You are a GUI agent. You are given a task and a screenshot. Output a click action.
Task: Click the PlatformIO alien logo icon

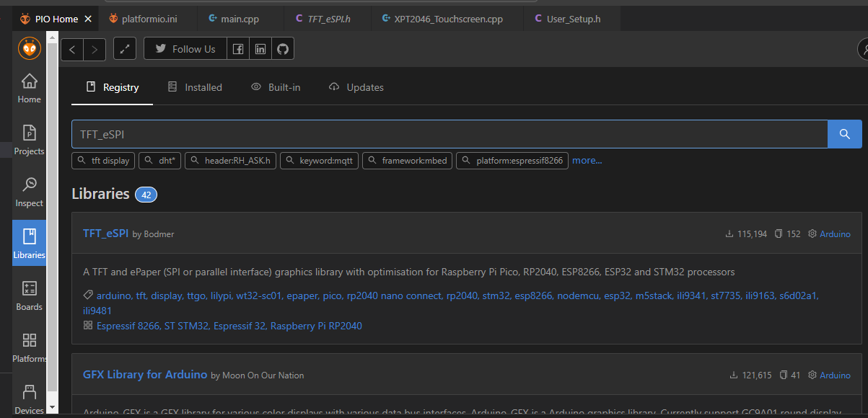pyautogui.click(x=30, y=49)
